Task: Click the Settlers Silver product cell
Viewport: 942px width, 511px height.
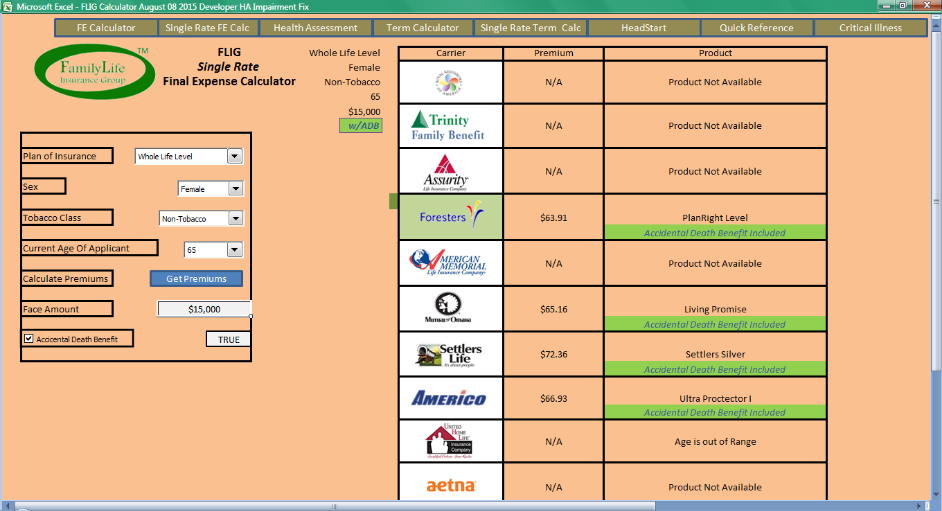Action: (715, 354)
